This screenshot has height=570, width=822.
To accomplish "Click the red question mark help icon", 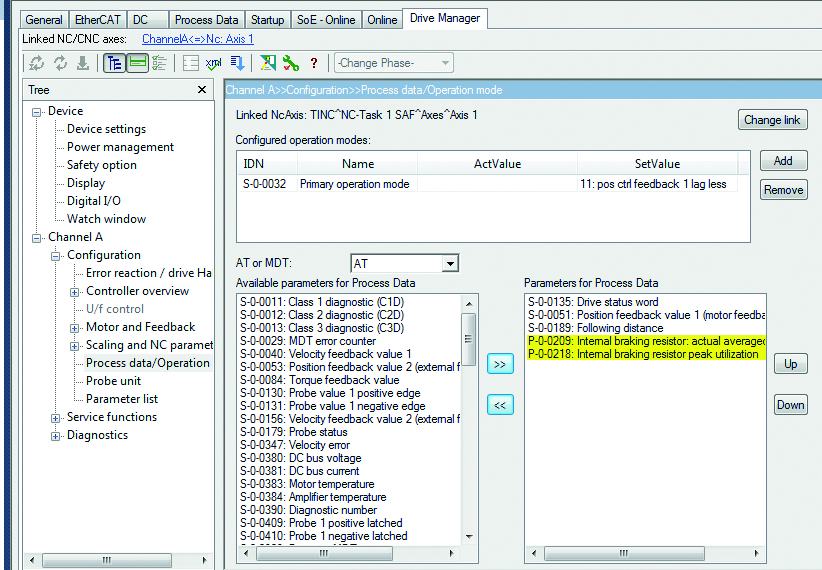I will click(x=314, y=63).
